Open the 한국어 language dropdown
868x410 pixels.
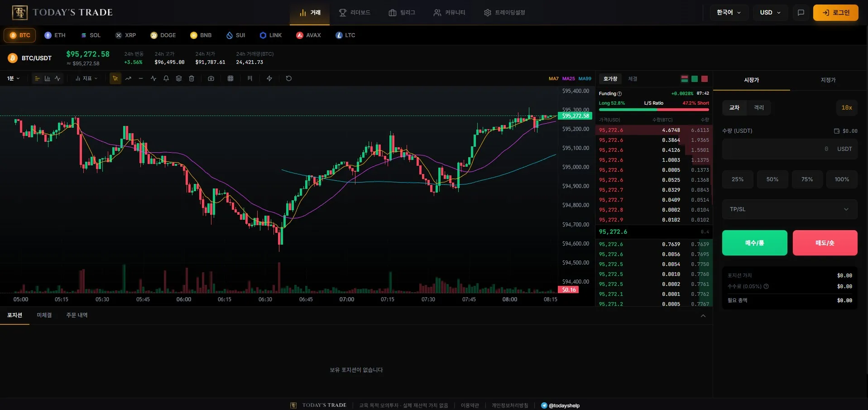[x=729, y=13]
